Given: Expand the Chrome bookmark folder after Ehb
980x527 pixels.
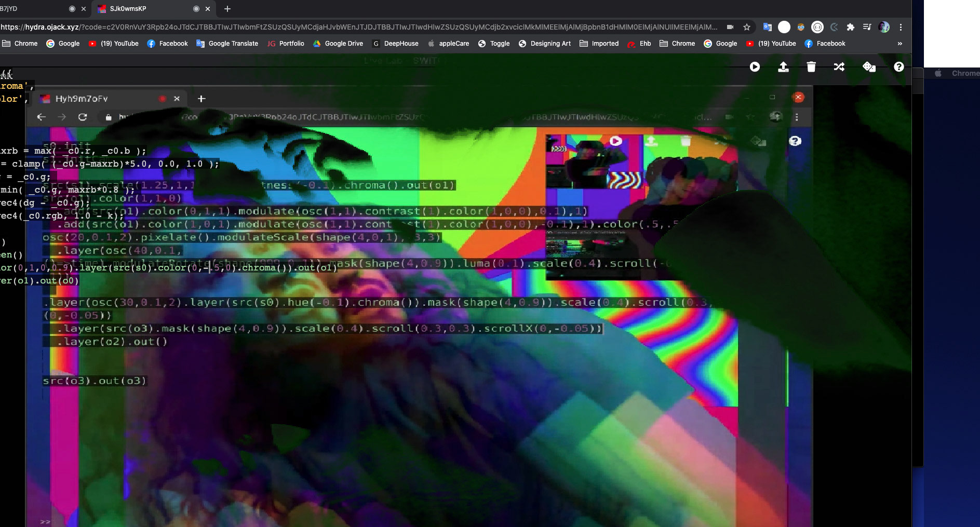Looking at the screenshot, I should coord(677,44).
